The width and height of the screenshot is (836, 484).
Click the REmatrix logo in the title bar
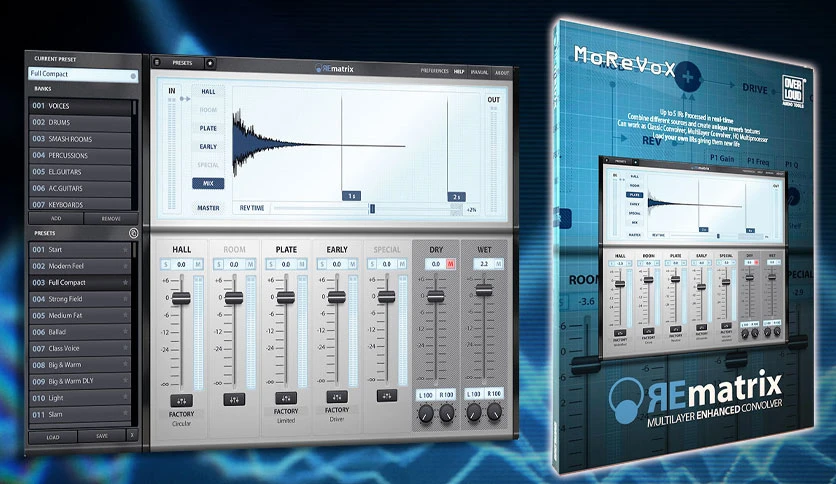(334, 68)
